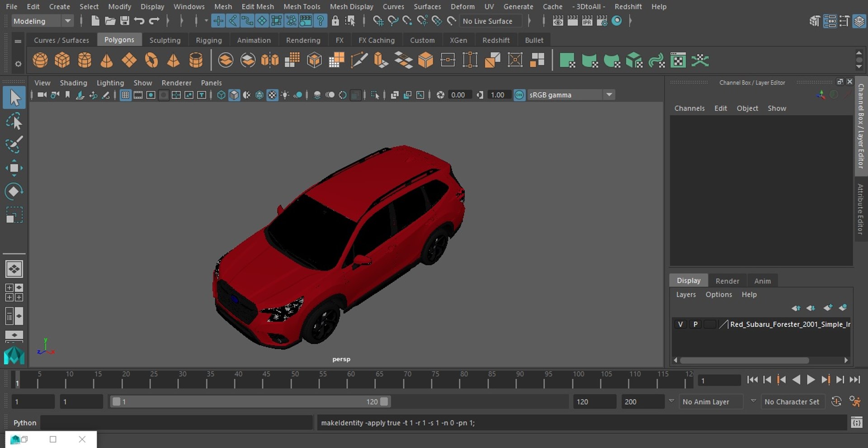The height and width of the screenshot is (448, 868).
Task: Expand the shelf options gear menu
Action: 18,64
